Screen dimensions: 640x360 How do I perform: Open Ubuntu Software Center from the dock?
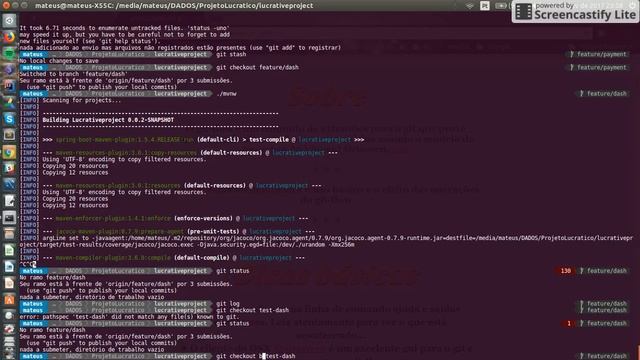(9, 299)
